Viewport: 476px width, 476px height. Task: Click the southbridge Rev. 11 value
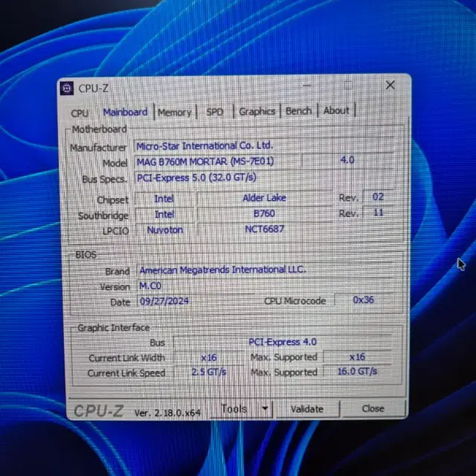point(379,213)
